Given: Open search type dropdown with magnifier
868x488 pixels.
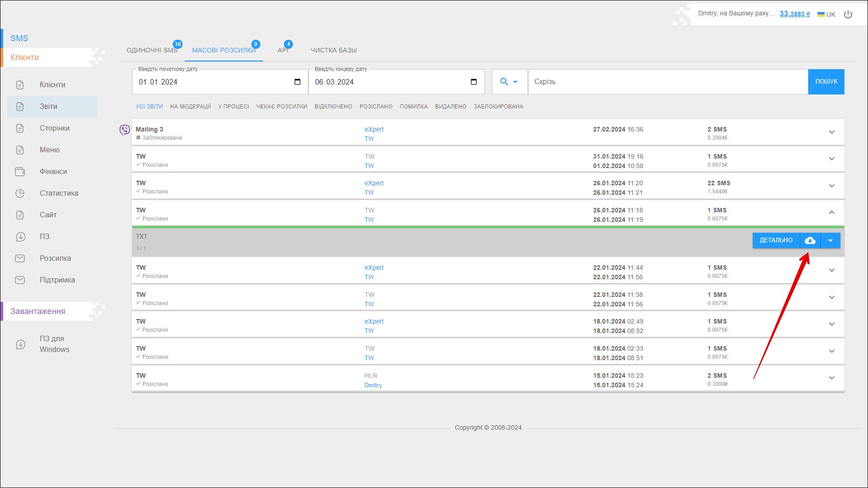Looking at the screenshot, I should (x=509, y=82).
